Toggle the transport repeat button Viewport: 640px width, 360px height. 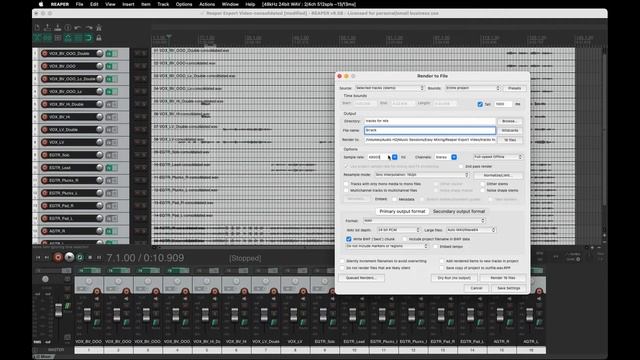[x=80, y=257]
